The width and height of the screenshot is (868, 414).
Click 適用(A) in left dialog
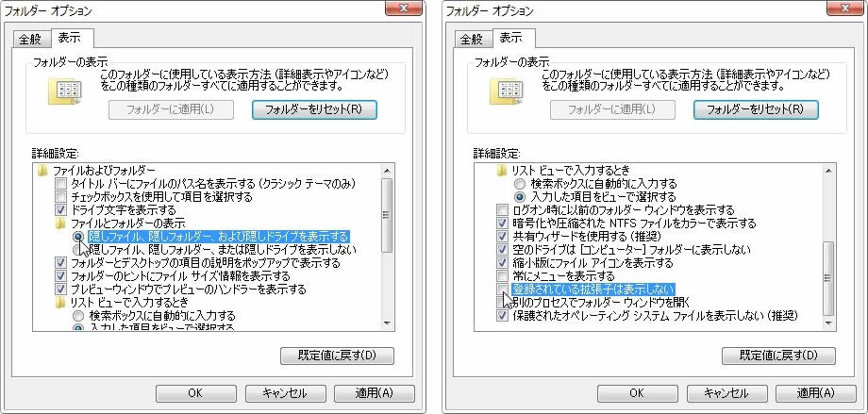coord(375,393)
